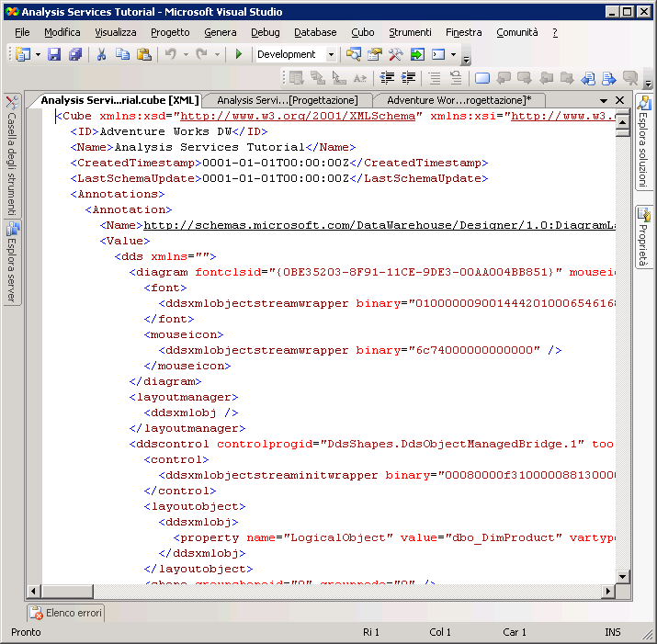This screenshot has height=644, width=657.
Task: Open the Finestra menu
Action: point(463,32)
